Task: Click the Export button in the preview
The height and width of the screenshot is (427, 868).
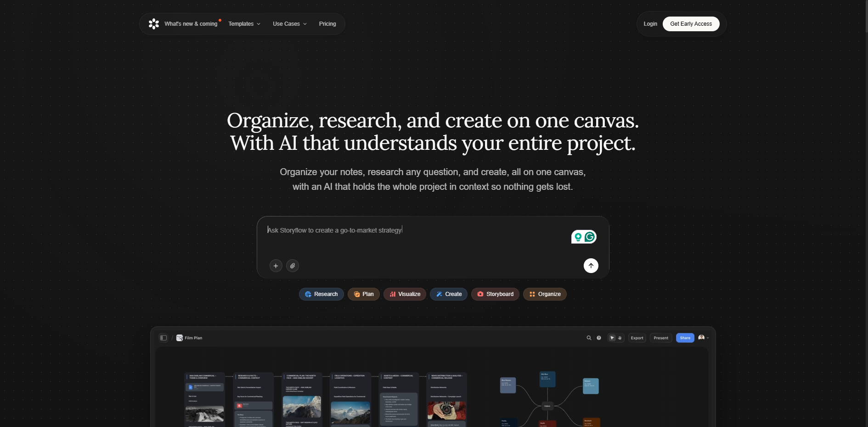Action: (637, 338)
